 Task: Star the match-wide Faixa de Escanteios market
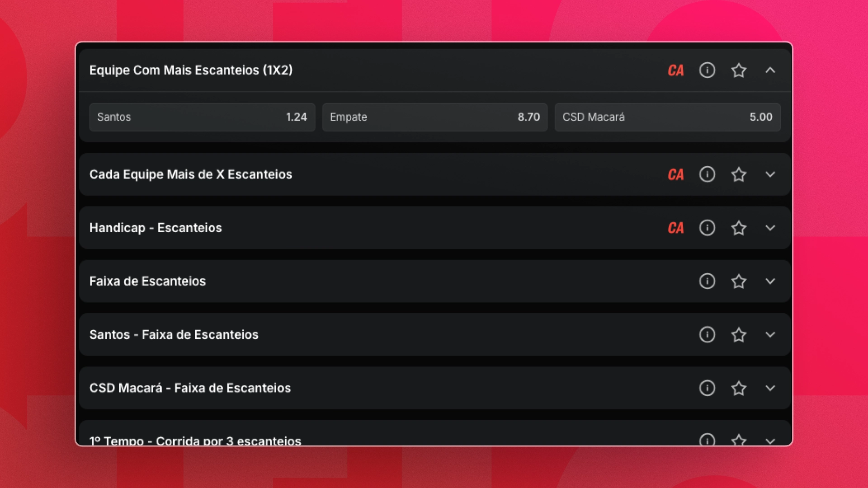pyautogui.click(x=739, y=281)
